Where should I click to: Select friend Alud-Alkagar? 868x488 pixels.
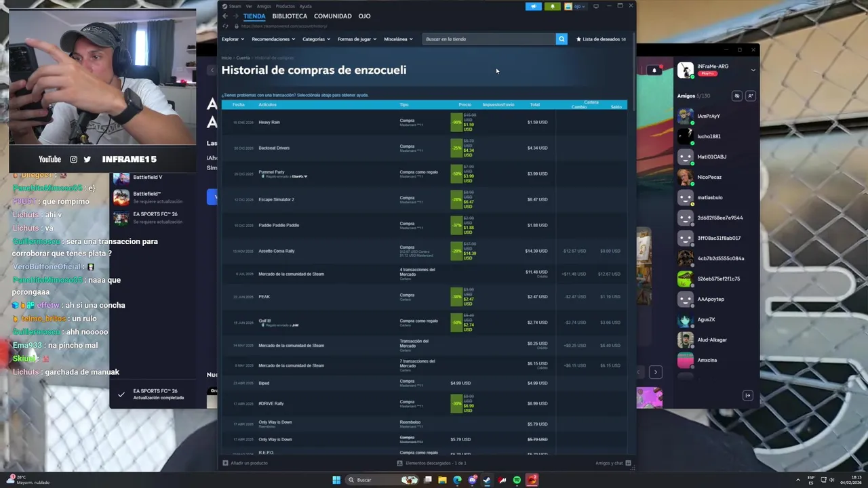click(716, 340)
